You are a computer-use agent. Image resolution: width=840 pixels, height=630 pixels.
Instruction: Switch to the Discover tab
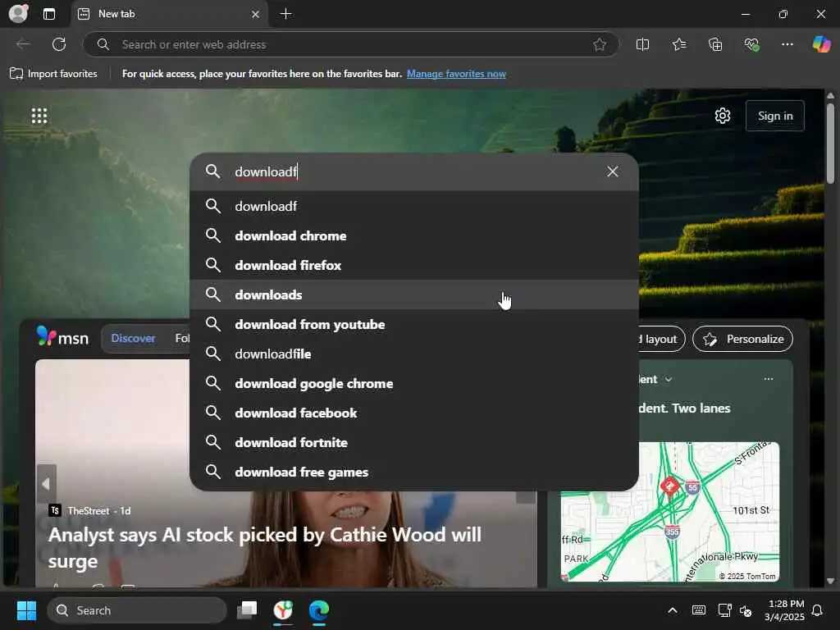(133, 338)
